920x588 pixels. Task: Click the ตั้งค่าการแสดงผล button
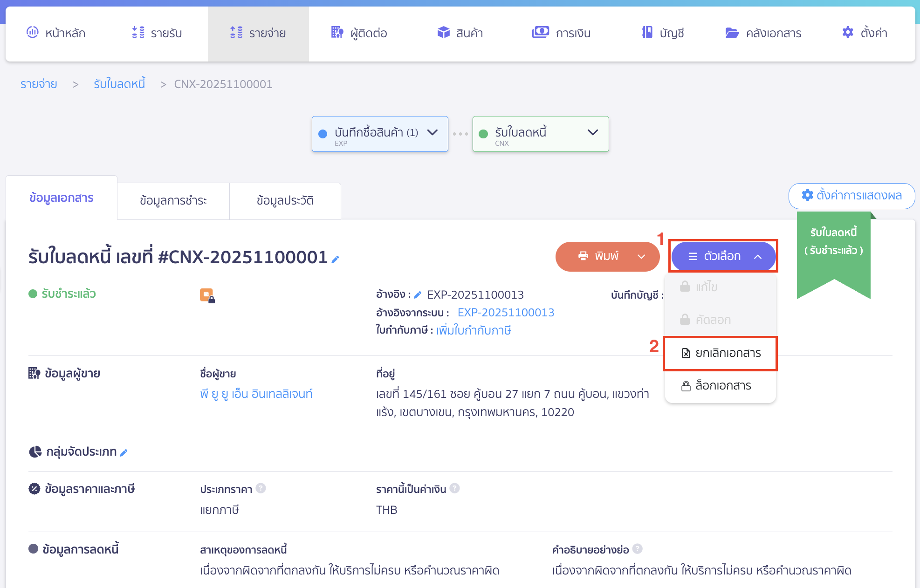[x=851, y=196]
